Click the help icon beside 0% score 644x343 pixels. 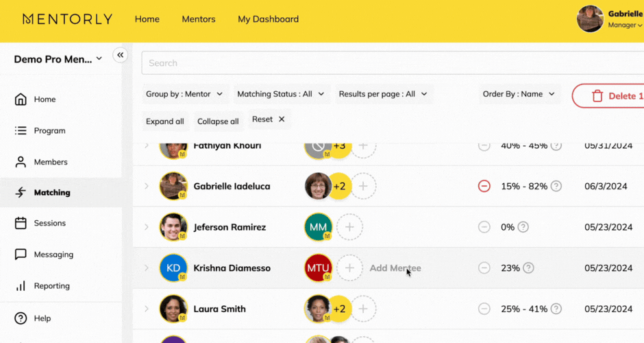pos(523,227)
